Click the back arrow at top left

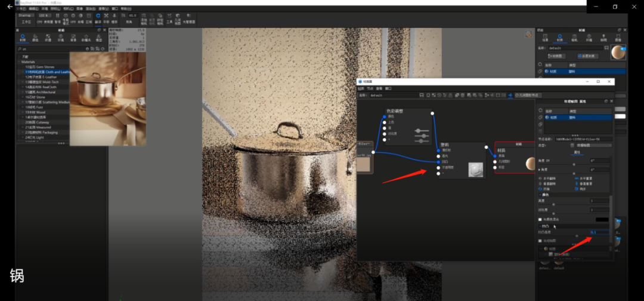10,7
